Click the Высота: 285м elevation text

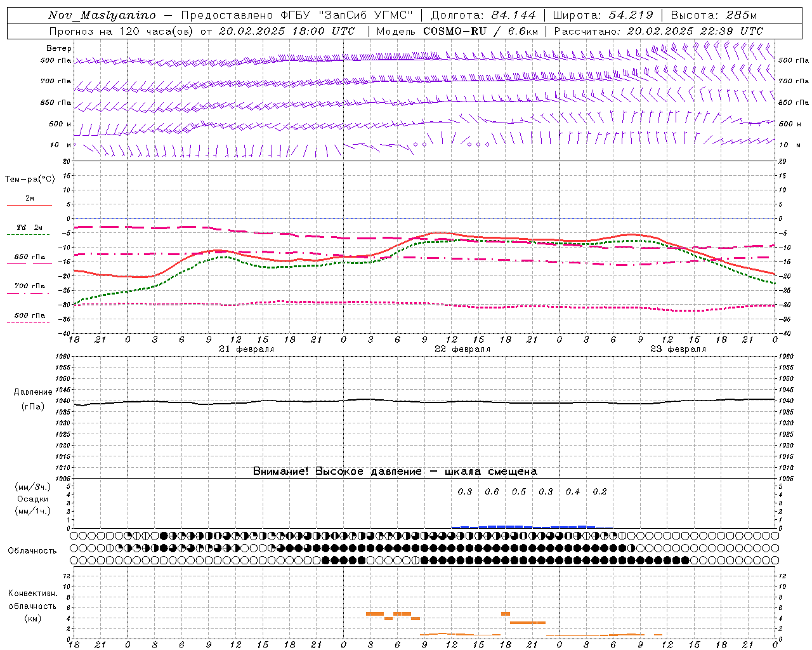point(714,15)
